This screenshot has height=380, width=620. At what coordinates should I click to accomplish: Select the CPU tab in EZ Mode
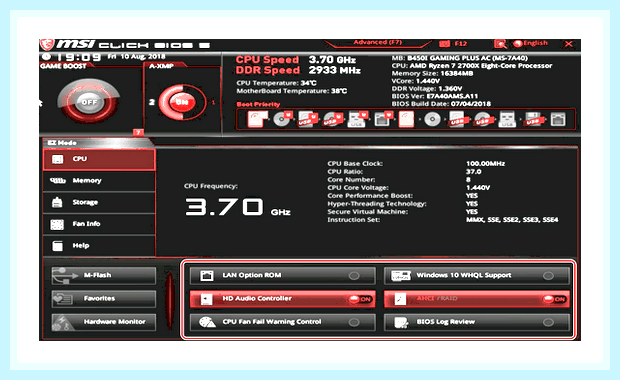point(99,159)
